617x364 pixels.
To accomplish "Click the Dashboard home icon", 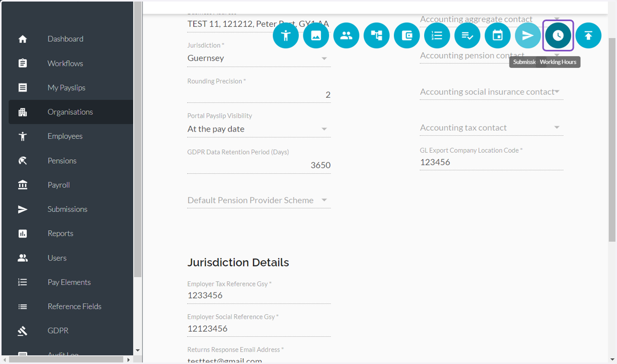I will pyautogui.click(x=23, y=39).
